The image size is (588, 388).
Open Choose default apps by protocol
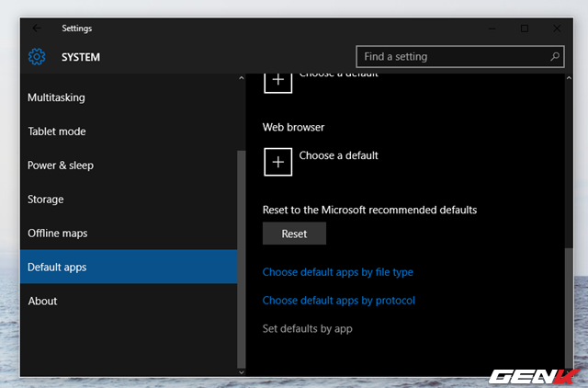339,300
